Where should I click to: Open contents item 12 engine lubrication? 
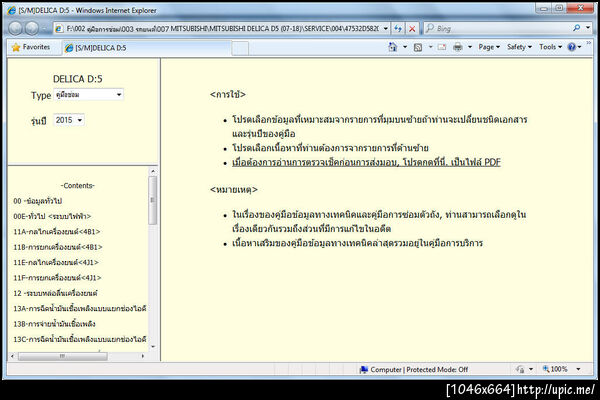(x=55, y=293)
